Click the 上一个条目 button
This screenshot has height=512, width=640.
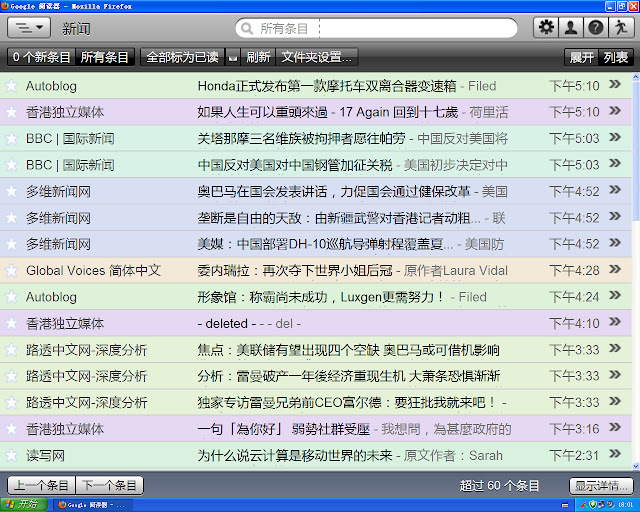tap(41, 485)
